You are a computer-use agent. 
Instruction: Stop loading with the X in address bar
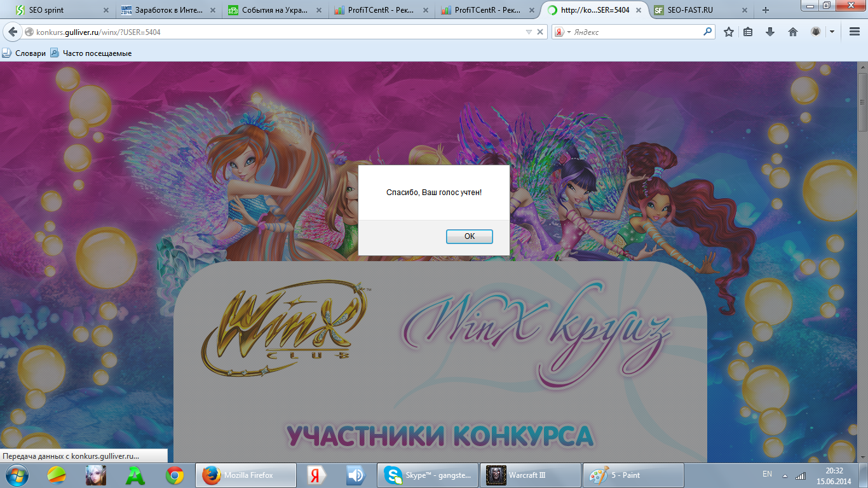[x=541, y=32]
